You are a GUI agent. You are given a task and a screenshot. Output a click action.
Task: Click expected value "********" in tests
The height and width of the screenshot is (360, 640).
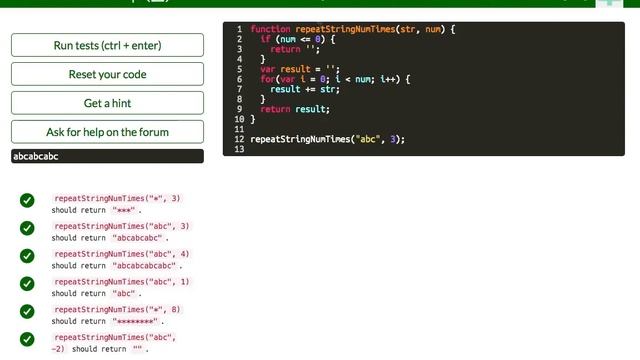pos(135,321)
